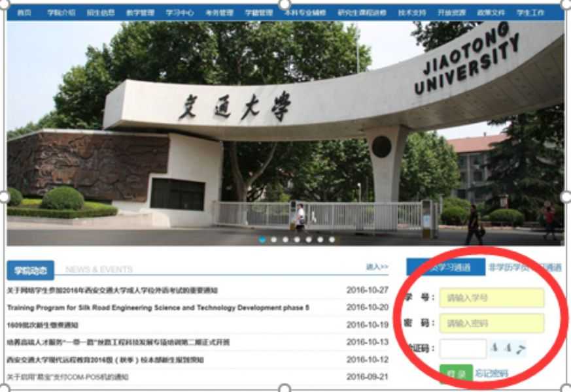Open the 2016级（秋季）新生报到须知 link
Viewport: 571px width, 392px height.
(x=105, y=359)
